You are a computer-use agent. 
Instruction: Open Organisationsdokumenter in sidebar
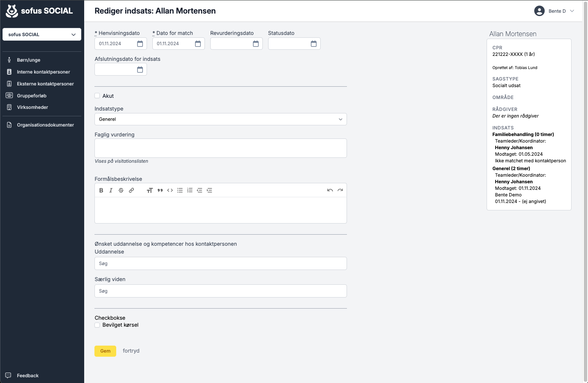click(45, 125)
